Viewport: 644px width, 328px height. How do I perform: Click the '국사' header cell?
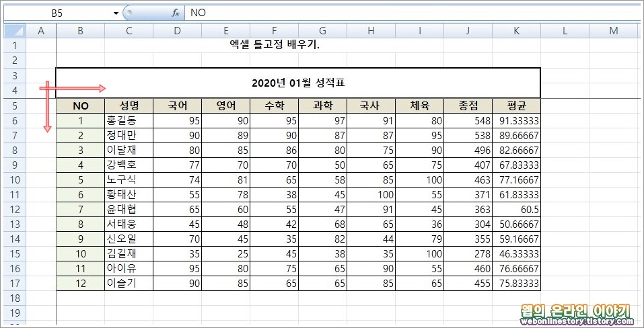371,106
